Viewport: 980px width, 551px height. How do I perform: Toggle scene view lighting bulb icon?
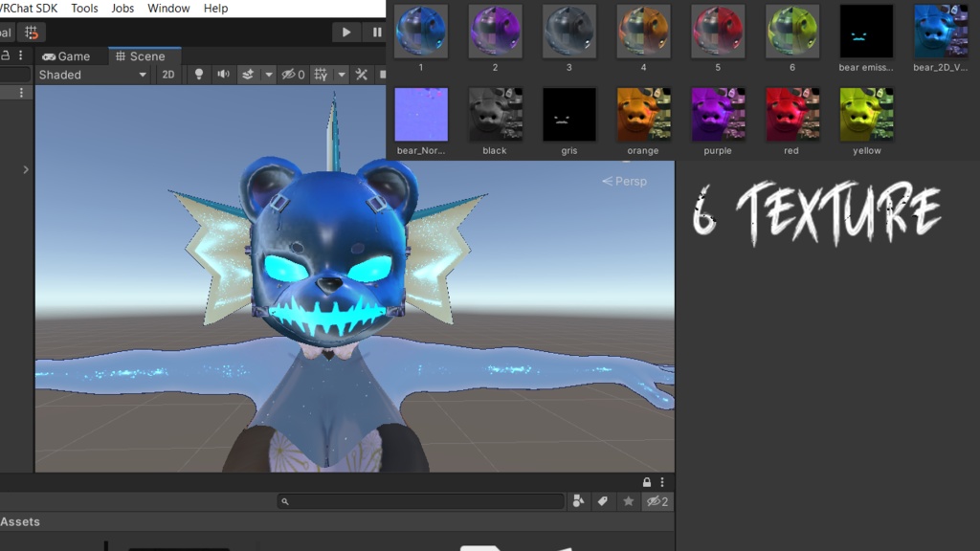pyautogui.click(x=199, y=75)
